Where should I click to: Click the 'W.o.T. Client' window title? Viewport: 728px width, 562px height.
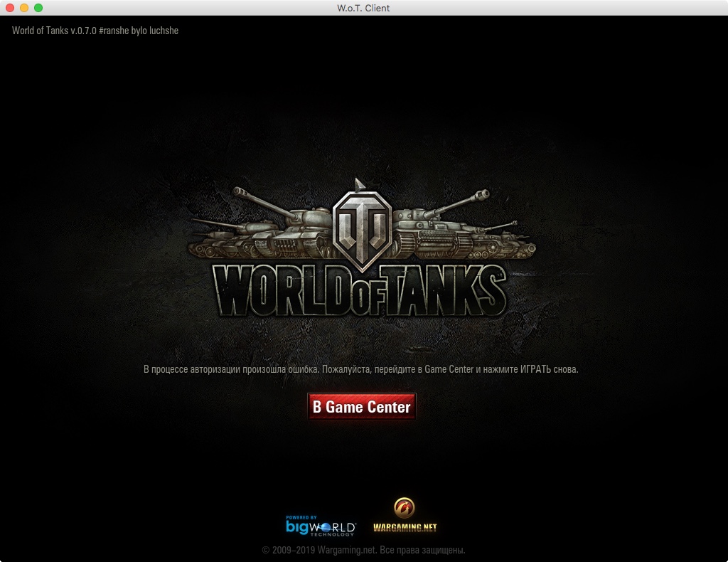[363, 8]
